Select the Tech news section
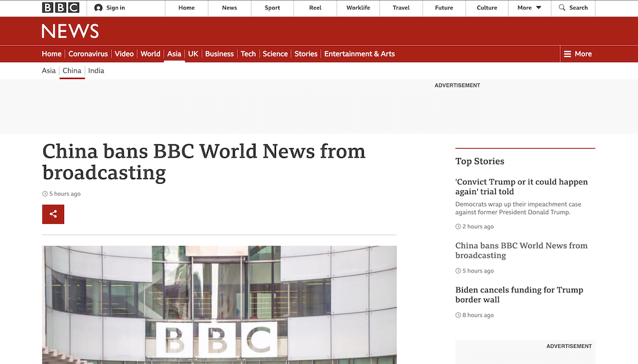Screen dimensions: 638x364 pos(248,54)
